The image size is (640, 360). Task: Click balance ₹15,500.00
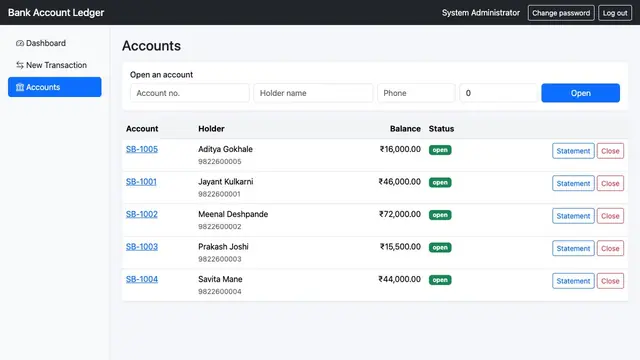pos(400,247)
